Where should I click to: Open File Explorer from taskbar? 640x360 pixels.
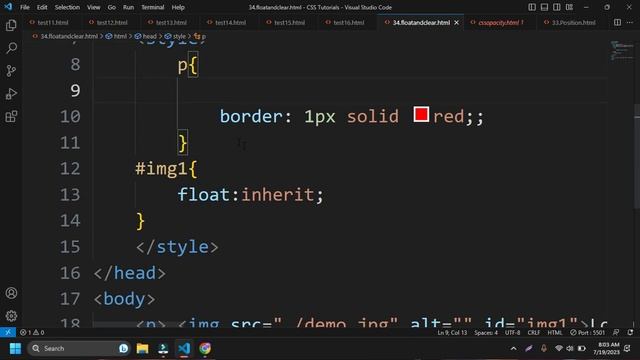click(142, 349)
